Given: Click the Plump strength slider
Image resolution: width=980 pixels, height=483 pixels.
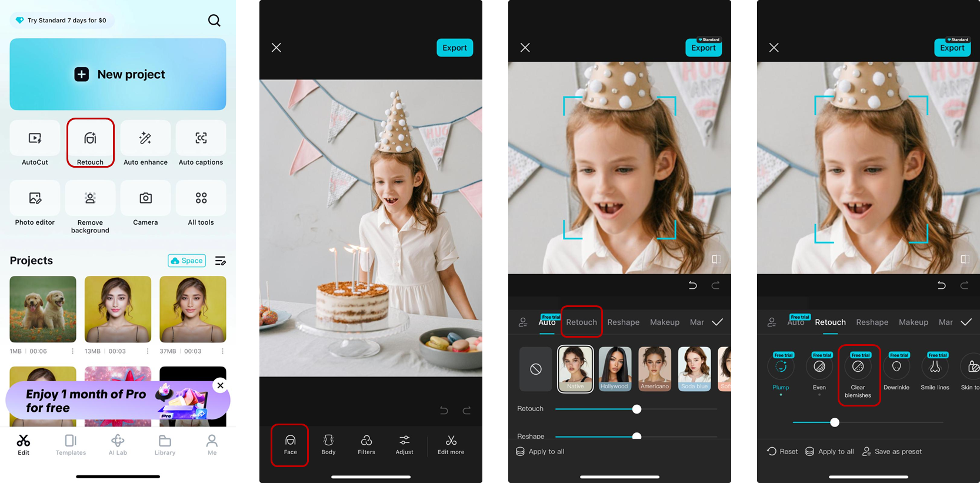Looking at the screenshot, I should (868, 422).
